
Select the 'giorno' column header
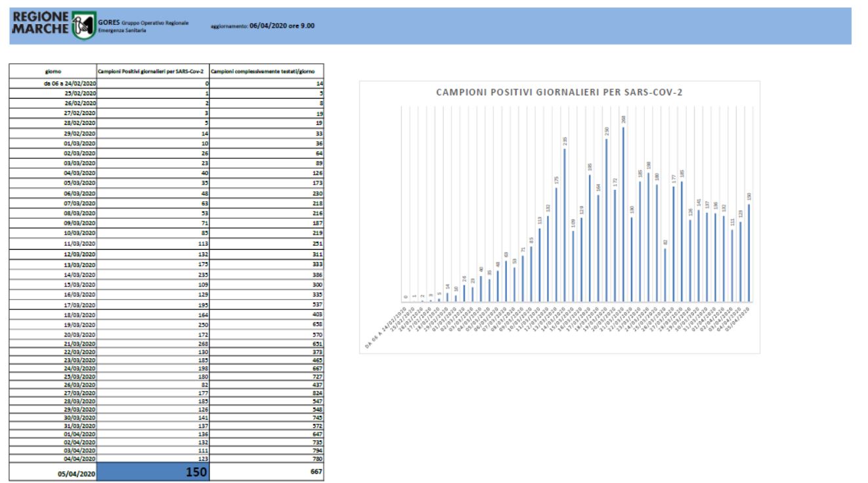[53, 71]
